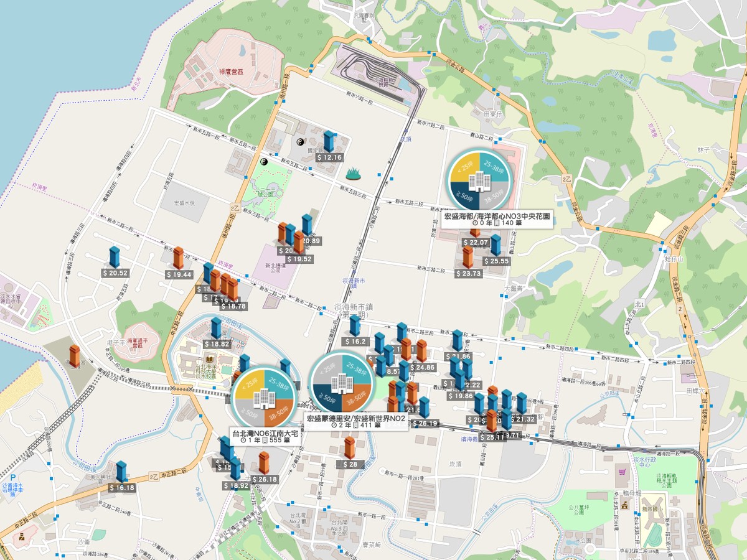Click building icon in 宏盛海都 pie center

(x=479, y=182)
